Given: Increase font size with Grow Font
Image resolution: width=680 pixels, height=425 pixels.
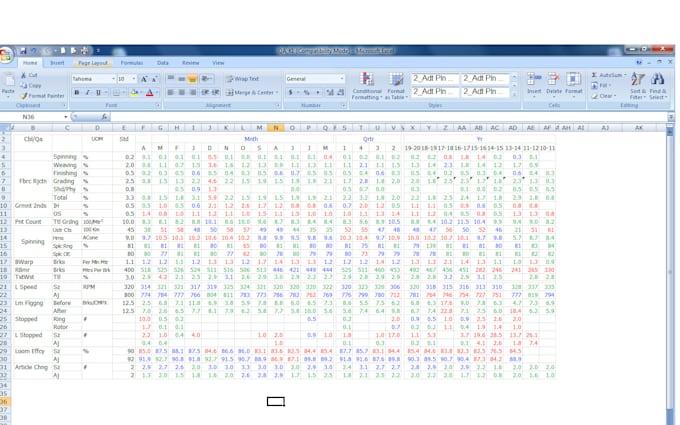Looking at the screenshot, I should point(144,79).
